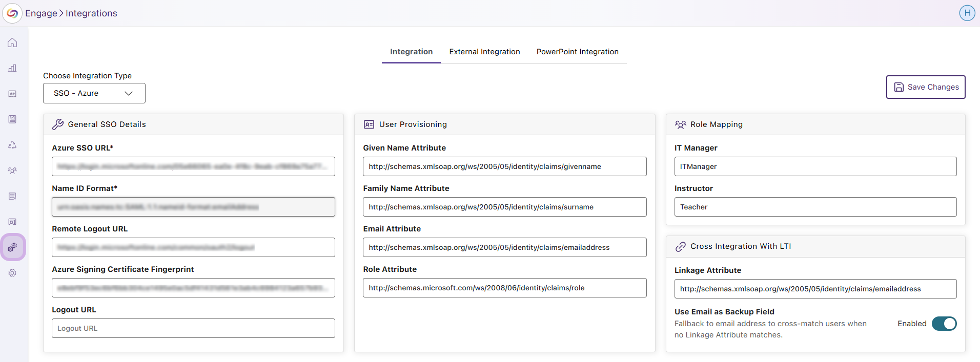Click the Role Attribute input field
980x362 pixels.
click(505, 288)
